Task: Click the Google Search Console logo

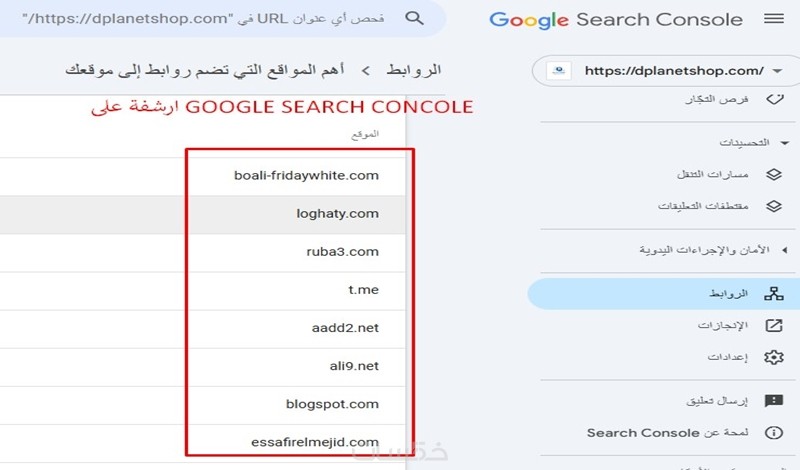Action: pyautogui.click(x=616, y=19)
